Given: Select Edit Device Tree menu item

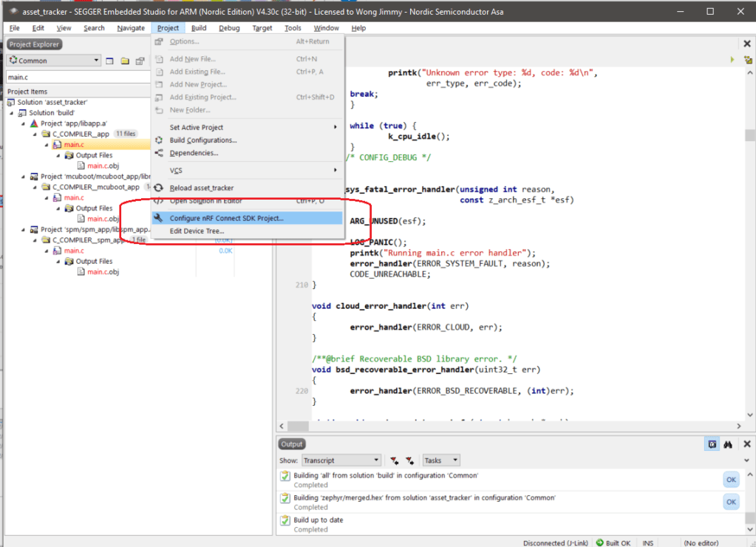Looking at the screenshot, I should coord(197,231).
